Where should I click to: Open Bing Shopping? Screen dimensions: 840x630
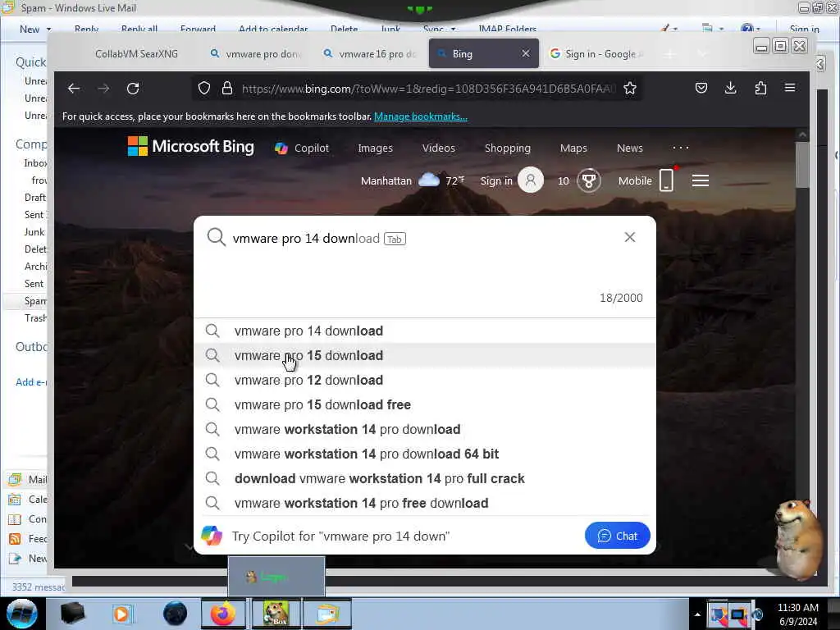coord(507,148)
